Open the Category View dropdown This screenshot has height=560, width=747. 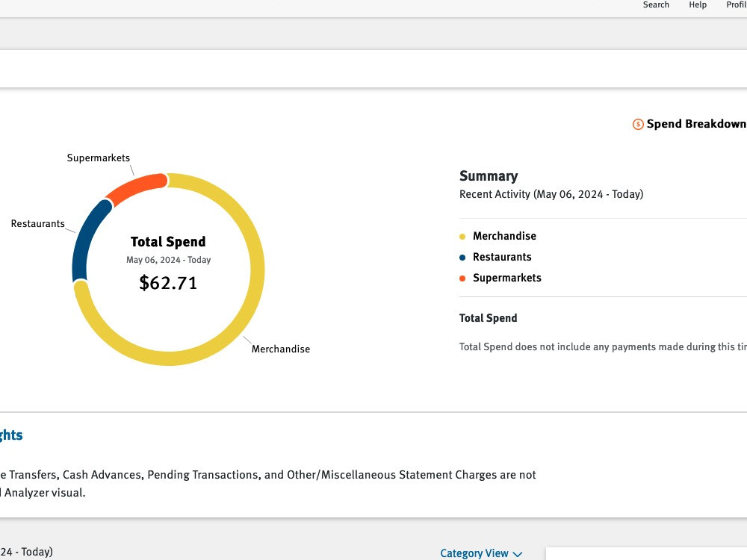click(474, 553)
